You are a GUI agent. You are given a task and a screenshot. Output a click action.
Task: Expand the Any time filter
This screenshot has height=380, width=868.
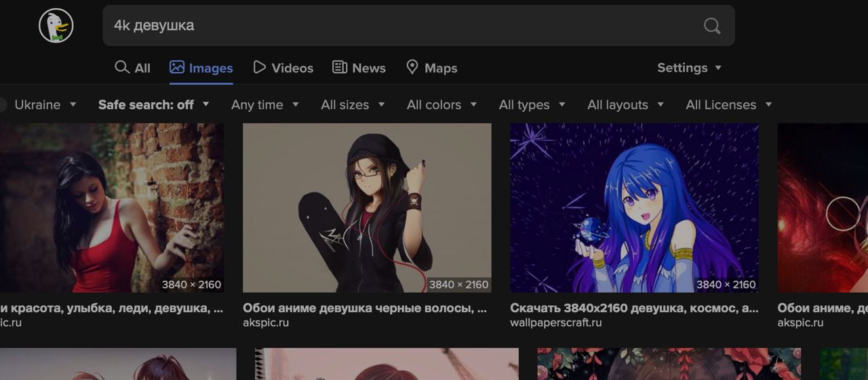pos(264,105)
